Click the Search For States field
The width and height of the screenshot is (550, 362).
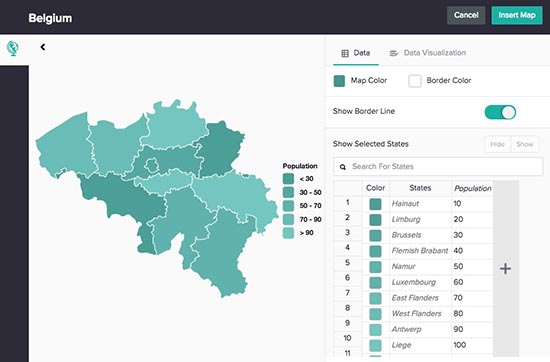click(x=438, y=167)
